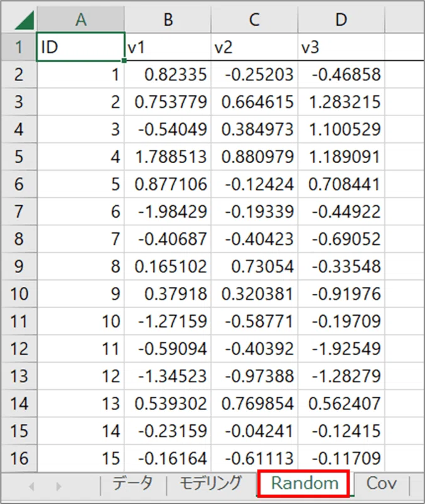
Task: Select row 16 header
Action: (x=19, y=458)
